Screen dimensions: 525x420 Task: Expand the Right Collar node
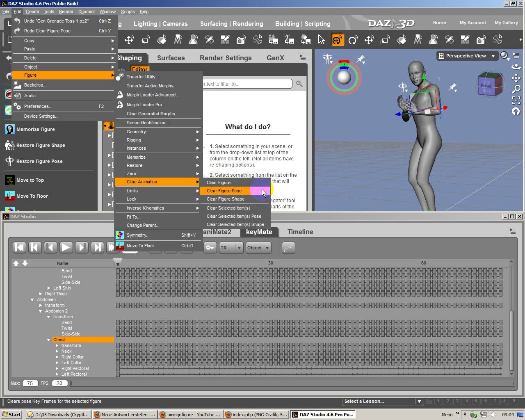tap(57, 357)
